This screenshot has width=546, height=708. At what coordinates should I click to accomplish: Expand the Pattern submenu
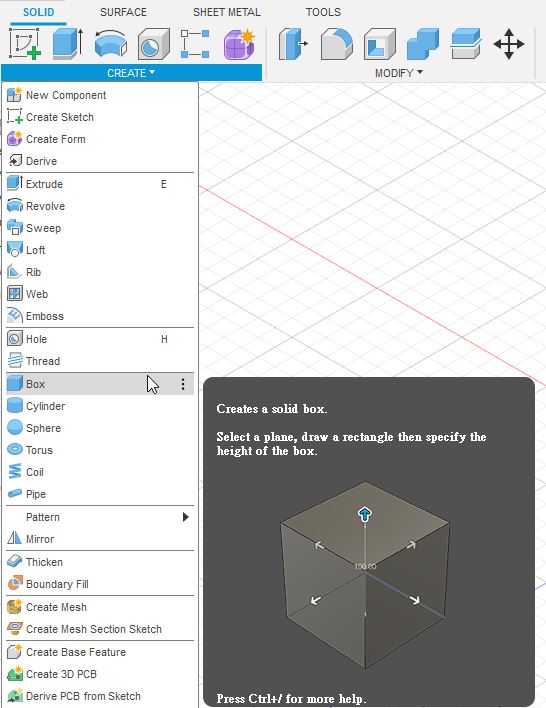point(100,517)
